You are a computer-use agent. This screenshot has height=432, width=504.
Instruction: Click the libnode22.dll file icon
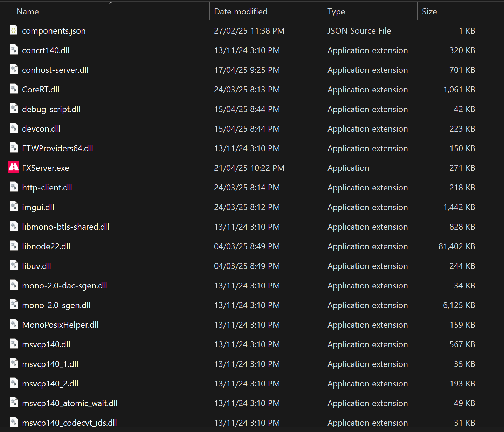14,246
